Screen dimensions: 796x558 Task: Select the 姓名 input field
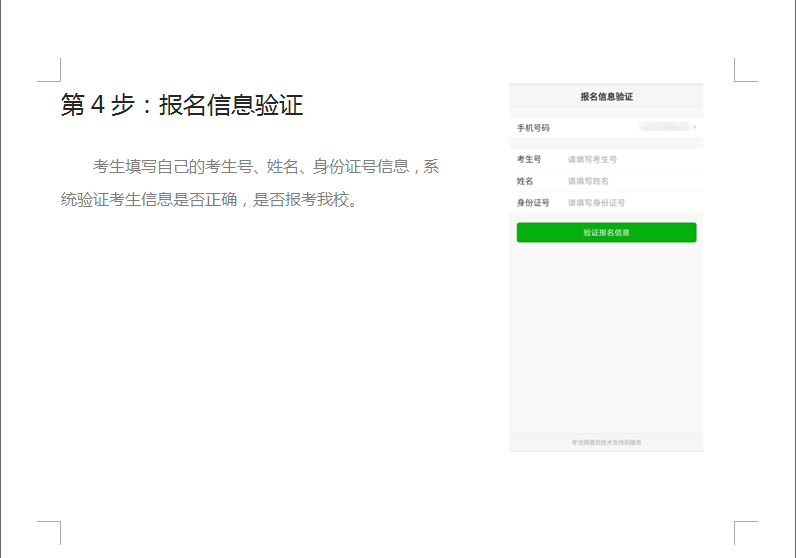[x=630, y=181]
